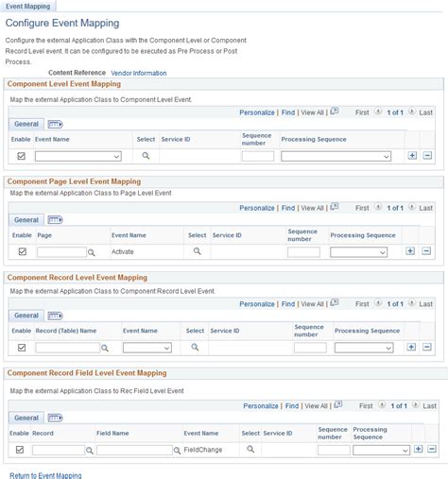Add row in Record Field Level grid
The width and height of the screenshot is (448, 479).
[x=418, y=449]
